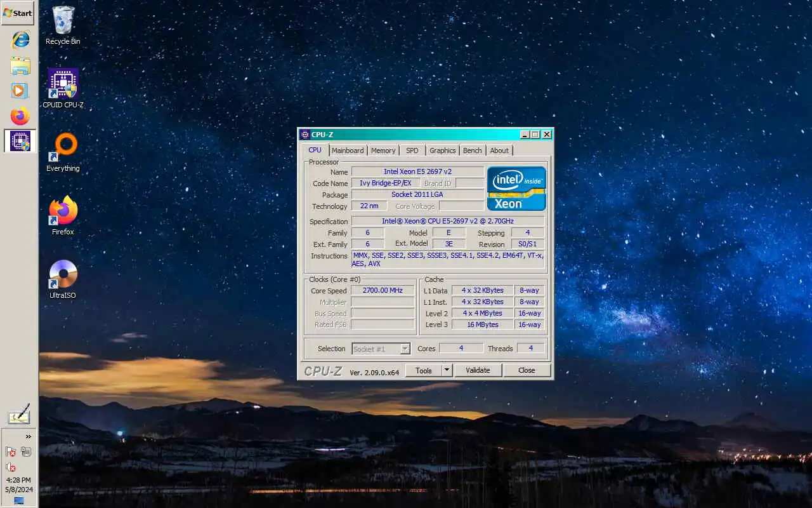
Task: Switch to the About tab
Action: 499,150
